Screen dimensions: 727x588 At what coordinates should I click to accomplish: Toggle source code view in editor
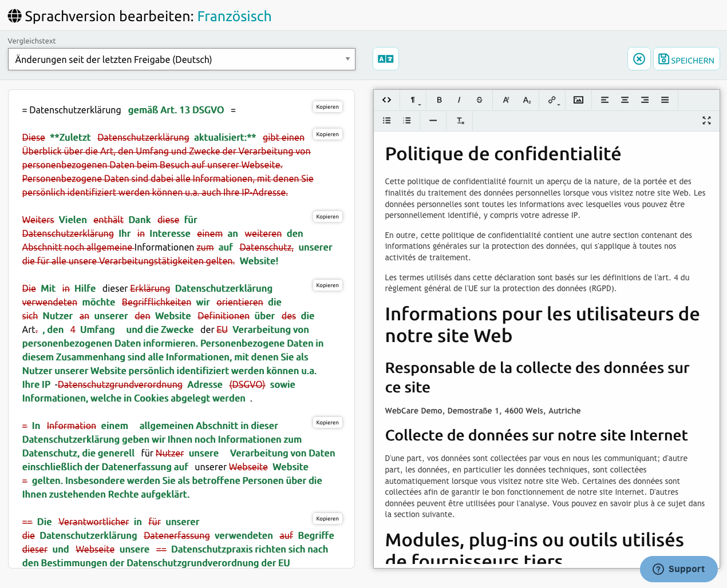point(387,100)
